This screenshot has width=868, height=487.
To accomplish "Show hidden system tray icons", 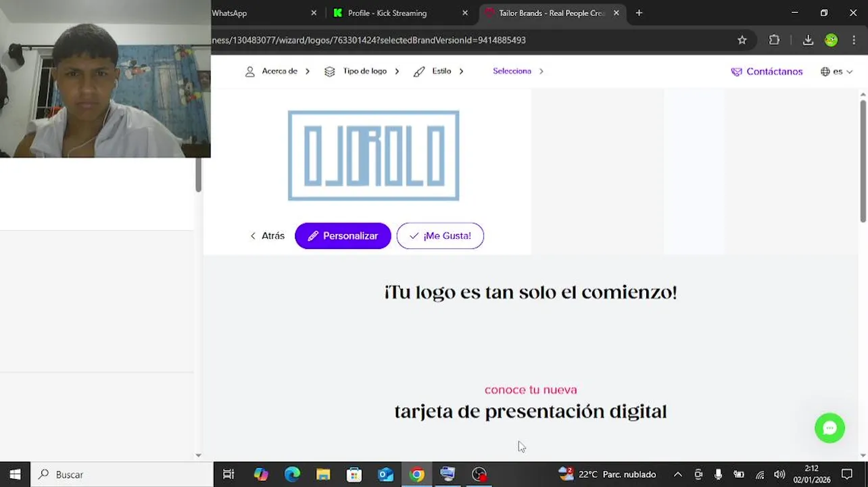I will [x=678, y=474].
